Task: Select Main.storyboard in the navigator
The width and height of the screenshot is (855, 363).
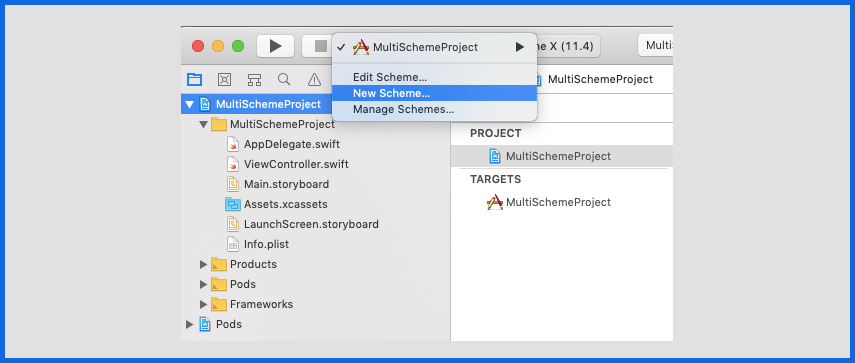Action: pyautogui.click(x=286, y=184)
